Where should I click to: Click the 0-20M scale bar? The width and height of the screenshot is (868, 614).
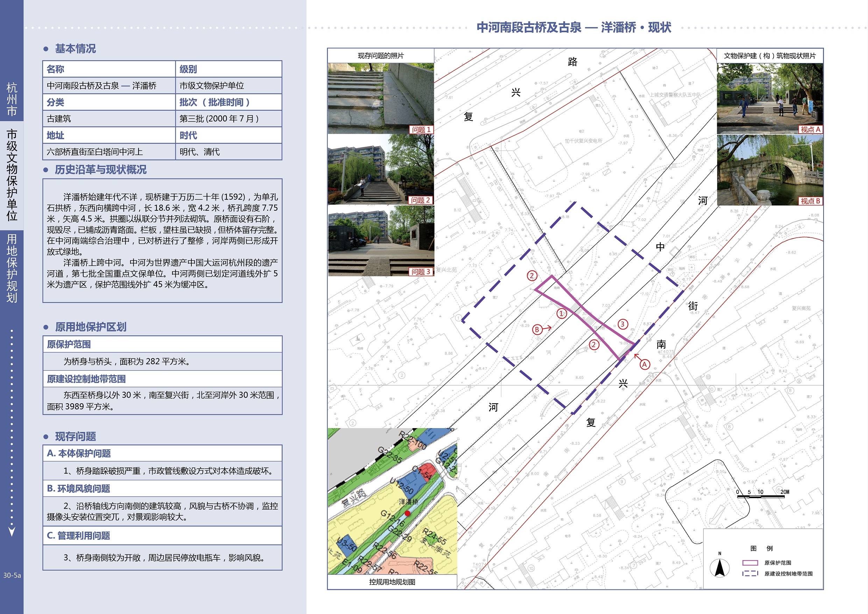tap(761, 496)
